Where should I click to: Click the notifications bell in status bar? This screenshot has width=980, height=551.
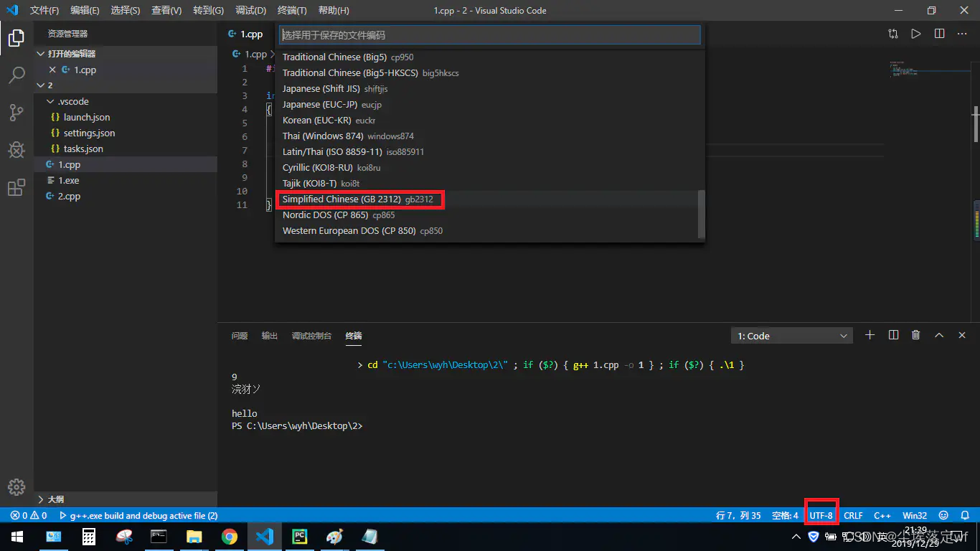[965, 515]
